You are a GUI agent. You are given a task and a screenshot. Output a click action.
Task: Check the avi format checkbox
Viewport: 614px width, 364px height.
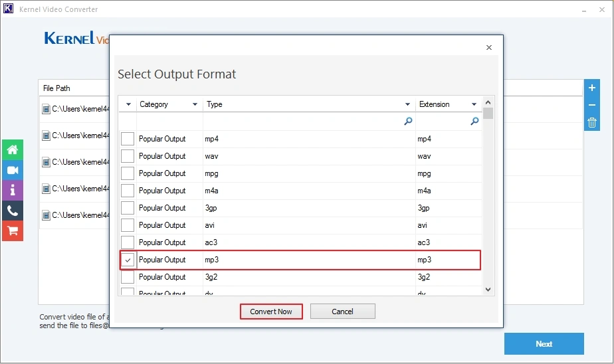pyautogui.click(x=128, y=225)
